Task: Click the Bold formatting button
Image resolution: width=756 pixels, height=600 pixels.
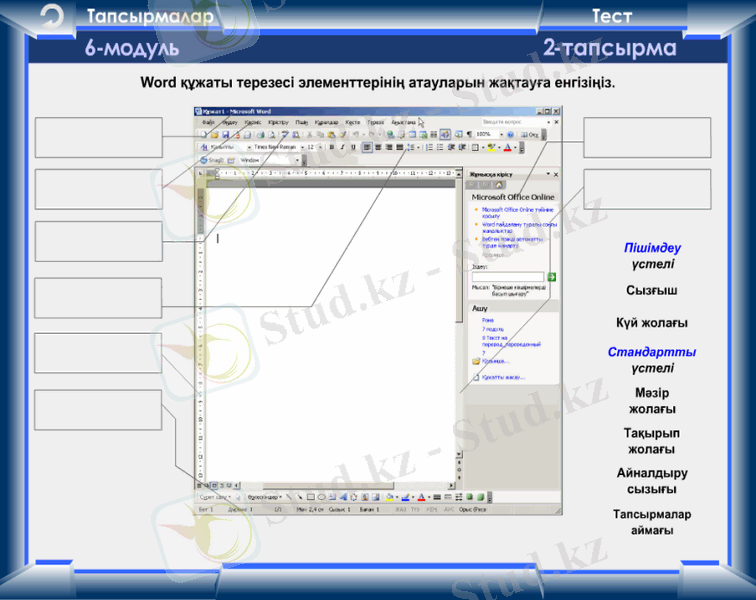Action: tap(331, 147)
